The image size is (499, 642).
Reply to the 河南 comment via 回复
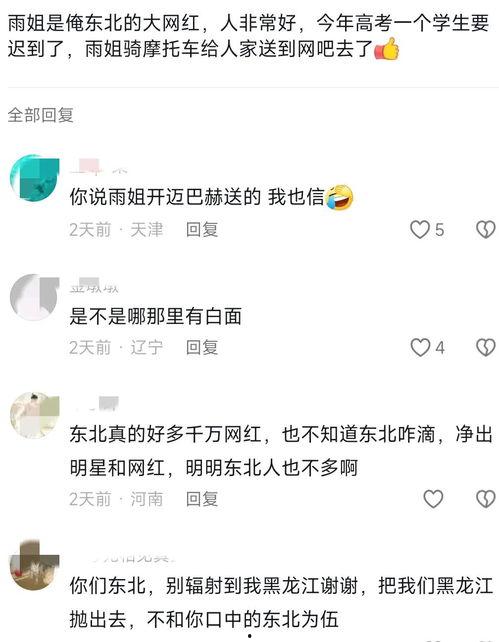click(x=202, y=499)
